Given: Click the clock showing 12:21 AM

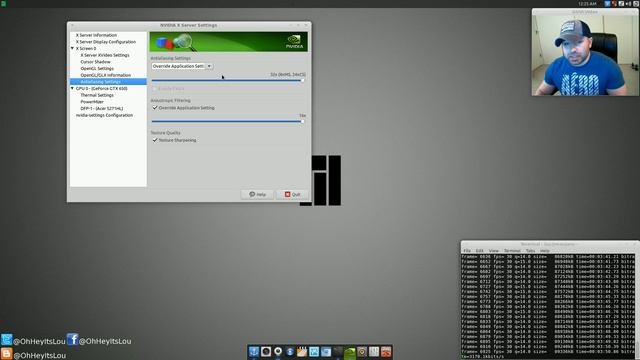Looking at the screenshot, I should tap(587, 4).
